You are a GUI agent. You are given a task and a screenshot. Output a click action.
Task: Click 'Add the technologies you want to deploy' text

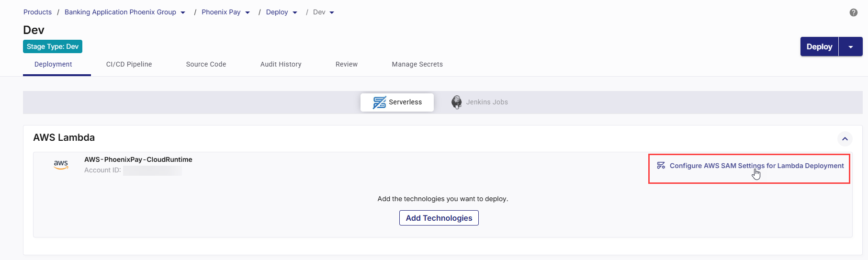[443, 199]
